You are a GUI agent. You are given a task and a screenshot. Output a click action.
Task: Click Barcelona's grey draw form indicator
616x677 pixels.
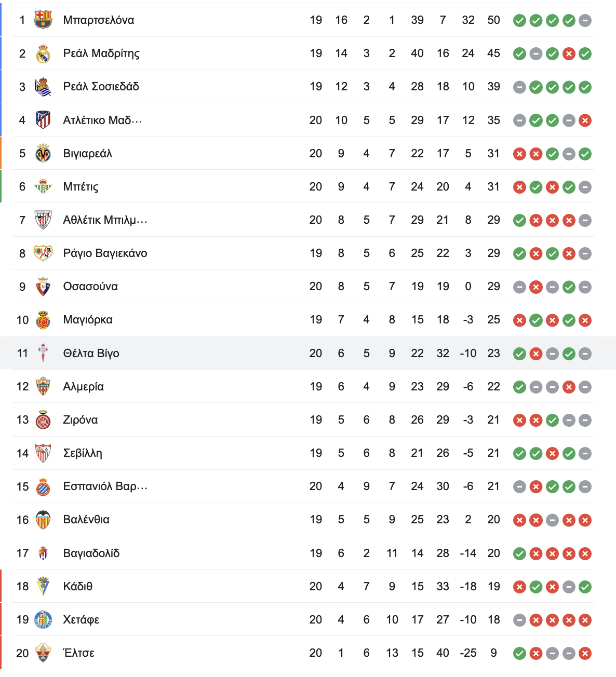point(585,20)
